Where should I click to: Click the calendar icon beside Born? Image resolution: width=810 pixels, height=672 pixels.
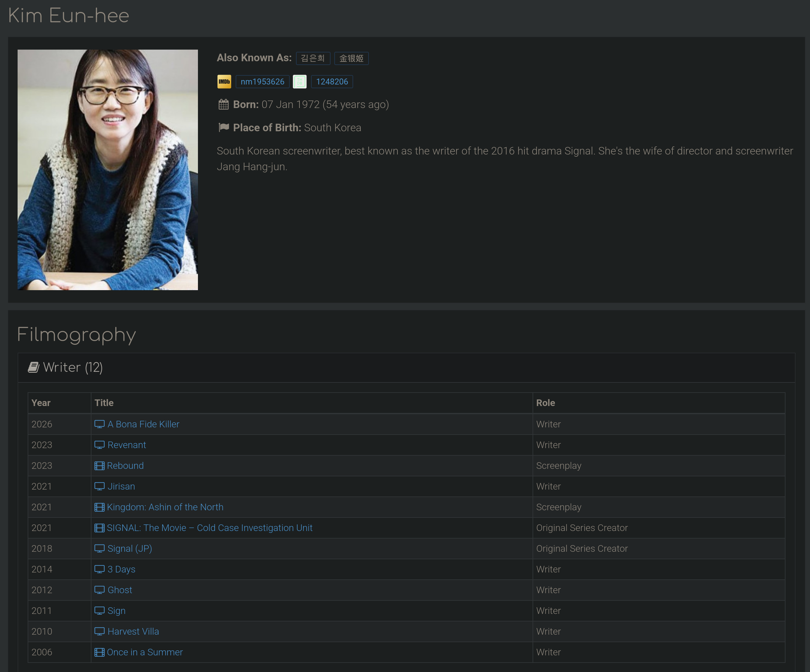click(224, 105)
